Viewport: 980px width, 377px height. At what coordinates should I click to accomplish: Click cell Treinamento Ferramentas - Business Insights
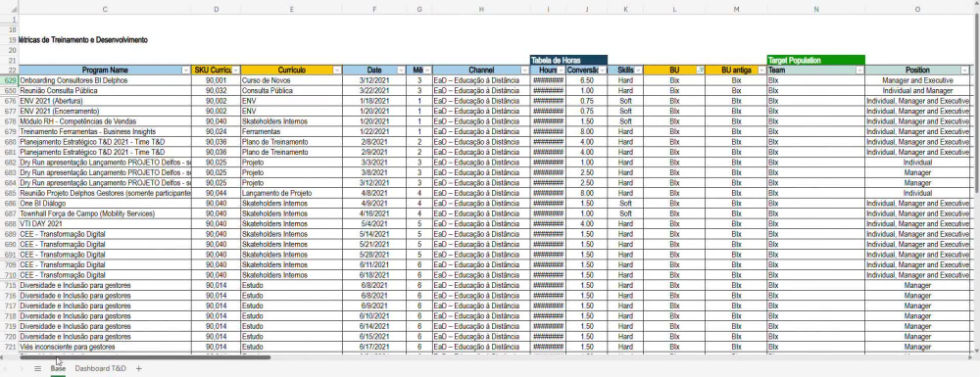pos(105,131)
